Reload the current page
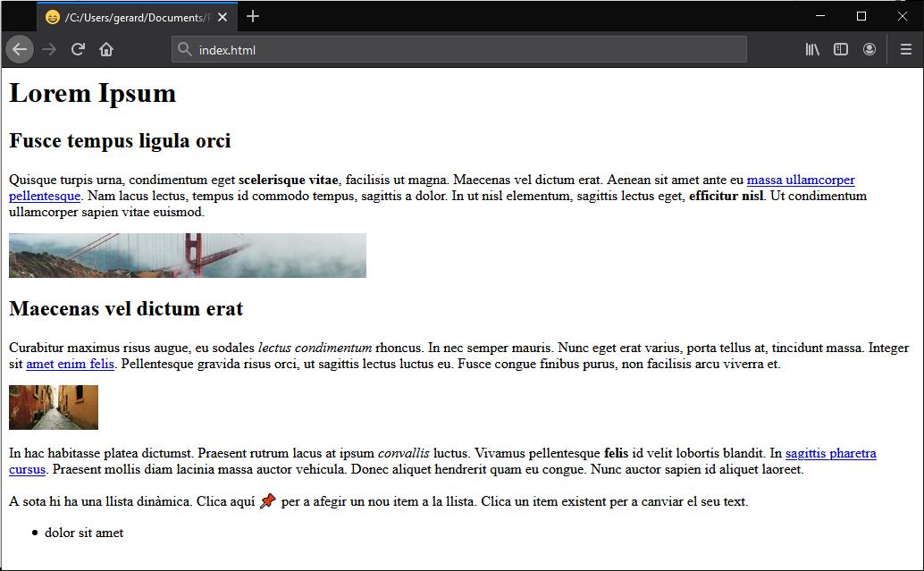Image resolution: width=924 pixels, height=571 pixels. [78, 50]
